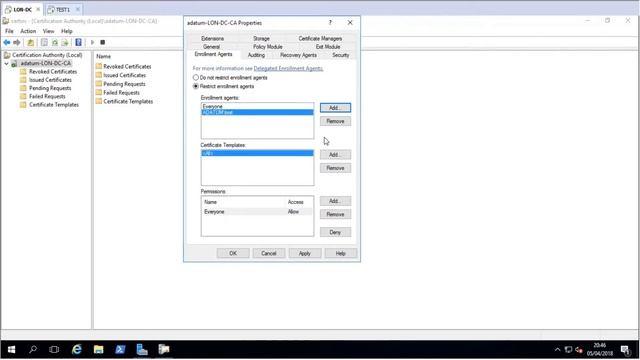
Task: Click Failed Requests folder icon in Name list
Action: 99,93
